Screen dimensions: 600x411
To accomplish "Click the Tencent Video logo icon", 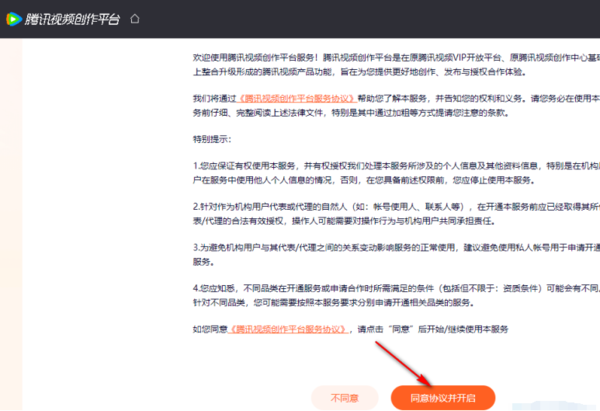I will [14, 19].
